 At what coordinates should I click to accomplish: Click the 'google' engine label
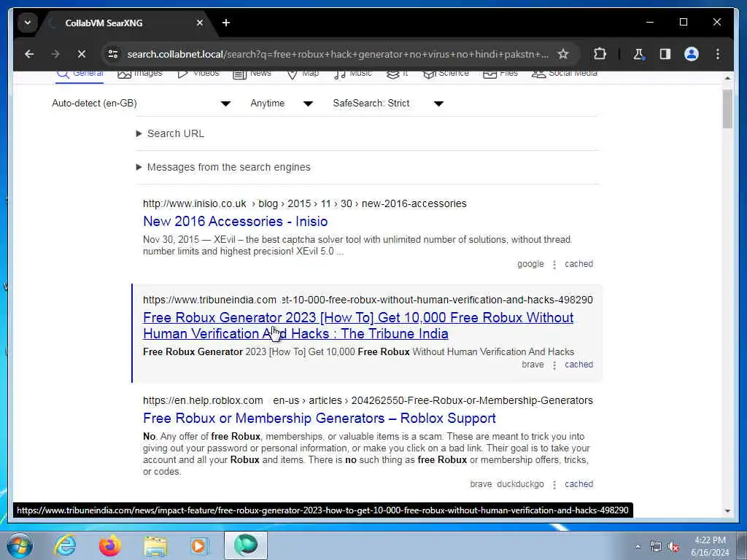pyautogui.click(x=530, y=264)
